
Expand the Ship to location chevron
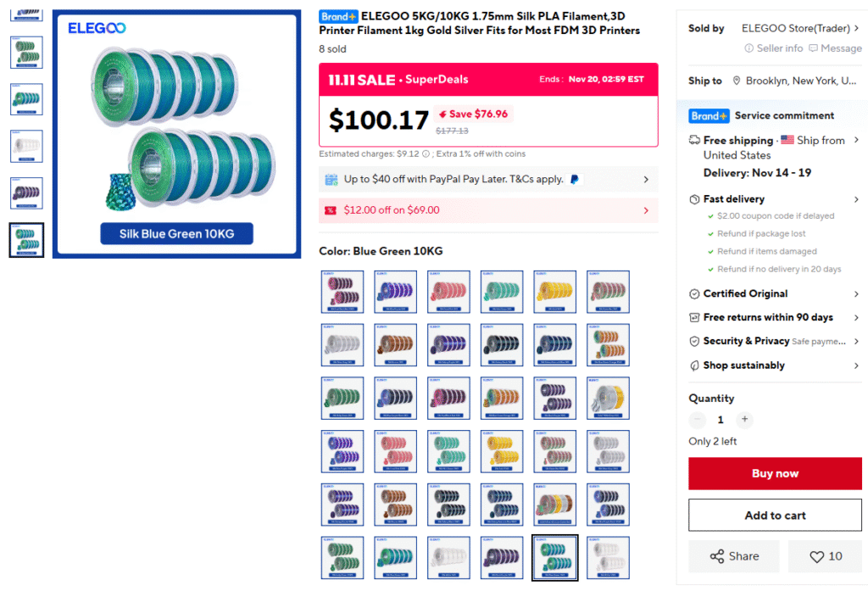(x=855, y=81)
